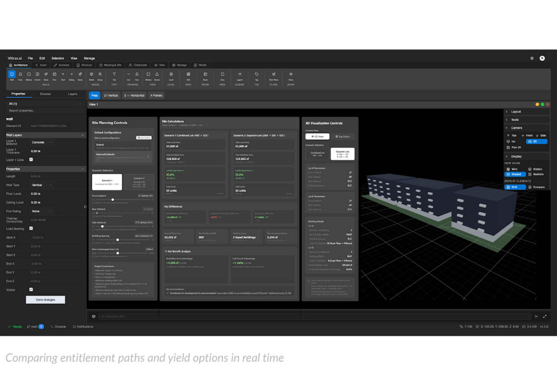Click the Legend toolbar icon

(x=240, y=75)
